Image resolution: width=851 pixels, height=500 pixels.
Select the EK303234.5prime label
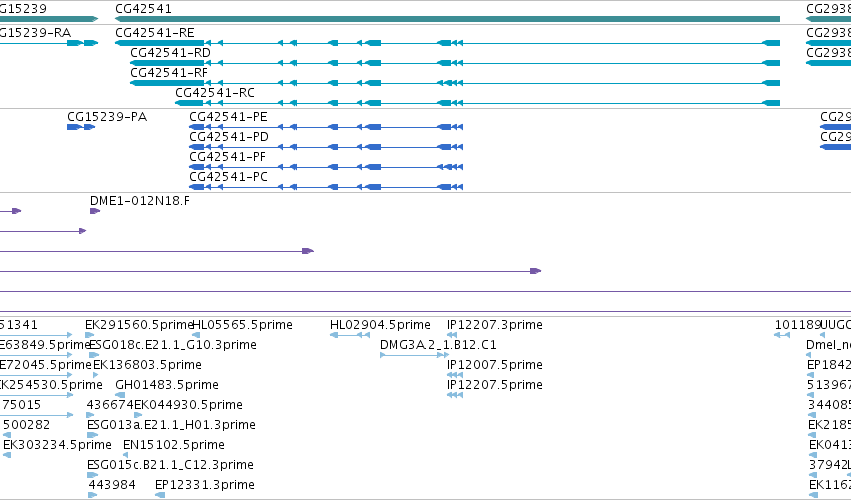coord(58,445)
